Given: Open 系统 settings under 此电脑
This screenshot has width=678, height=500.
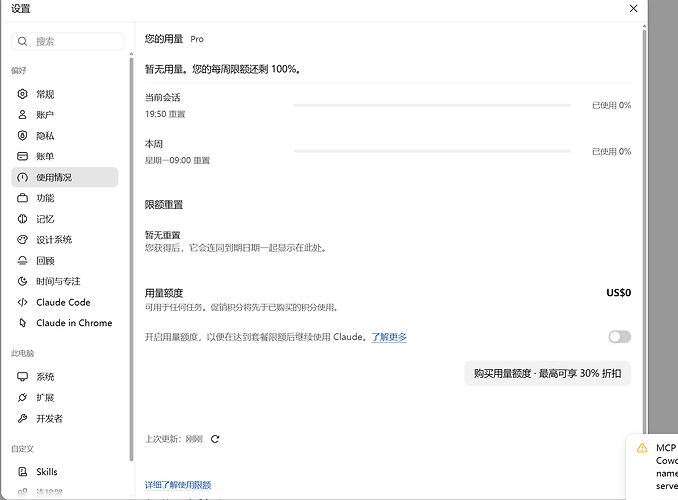Looking at the screenshot, I should [64, 376].
